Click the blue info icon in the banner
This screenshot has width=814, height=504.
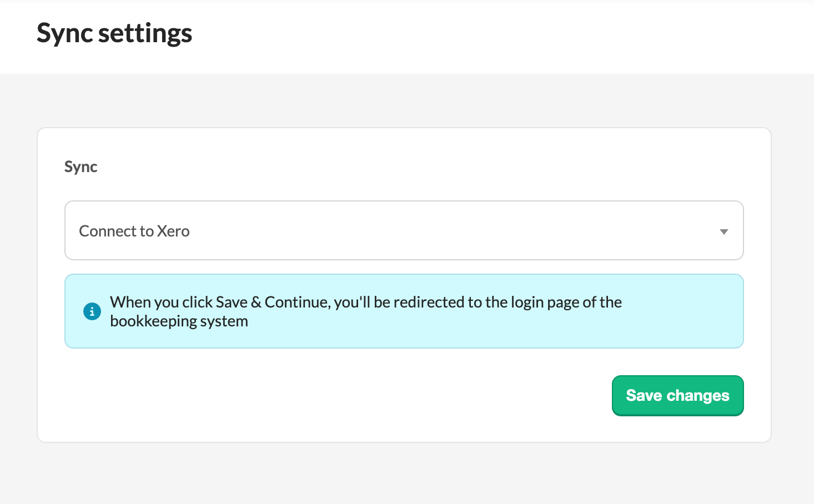point(92,311)
